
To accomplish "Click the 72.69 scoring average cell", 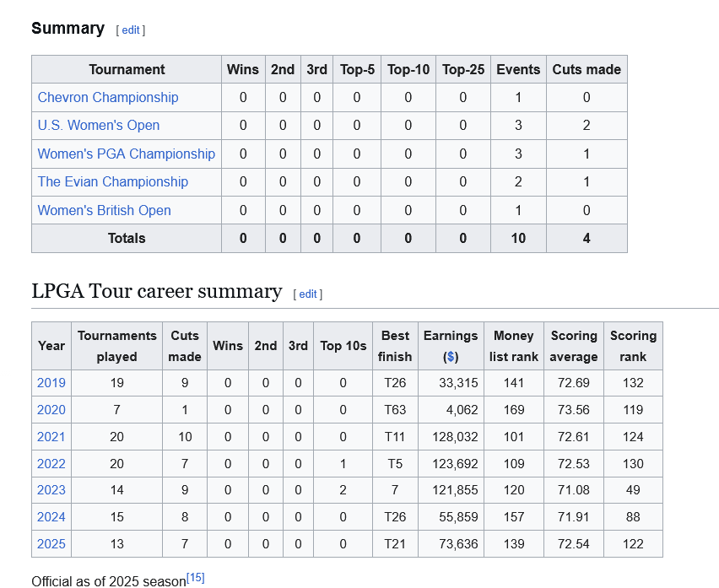I will click(574, 383).
